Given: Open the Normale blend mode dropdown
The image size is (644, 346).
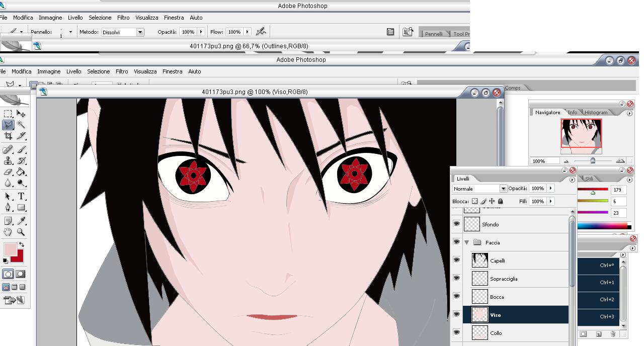Looking at the screenshot, I should [503, 189].
